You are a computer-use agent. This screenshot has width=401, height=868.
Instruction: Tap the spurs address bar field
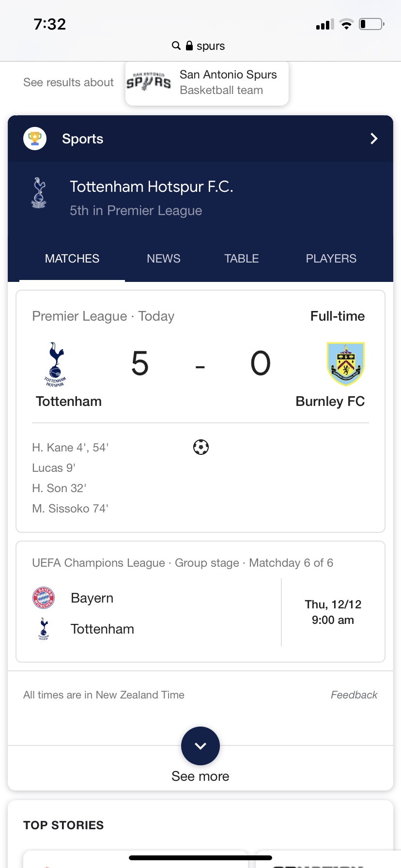point(200,46)
